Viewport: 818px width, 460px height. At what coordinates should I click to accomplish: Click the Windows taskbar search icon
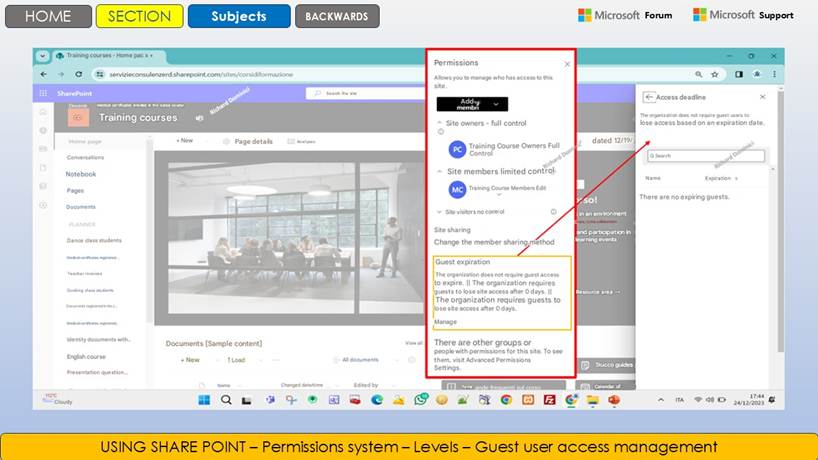click(x=226, y=400)
